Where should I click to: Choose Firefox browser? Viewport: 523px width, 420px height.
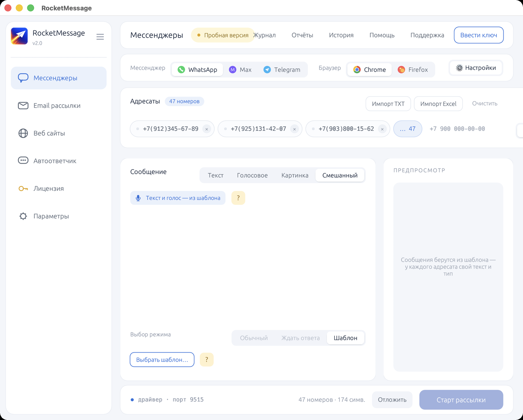coord(413,69)
